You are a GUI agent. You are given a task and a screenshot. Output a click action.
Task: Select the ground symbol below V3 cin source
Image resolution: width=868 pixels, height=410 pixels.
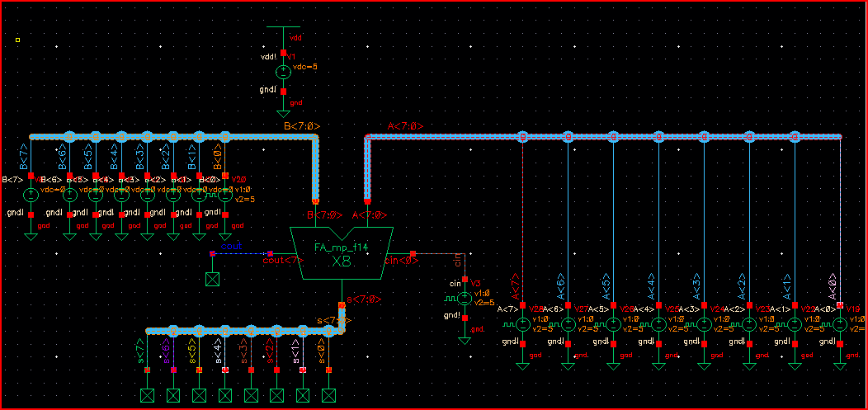tap(465, 340)
